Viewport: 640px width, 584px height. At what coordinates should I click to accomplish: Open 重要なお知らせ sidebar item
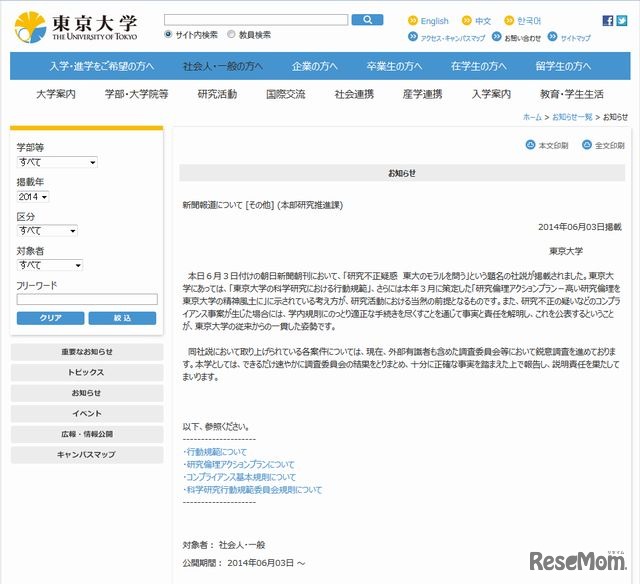[x=87, y=352]
